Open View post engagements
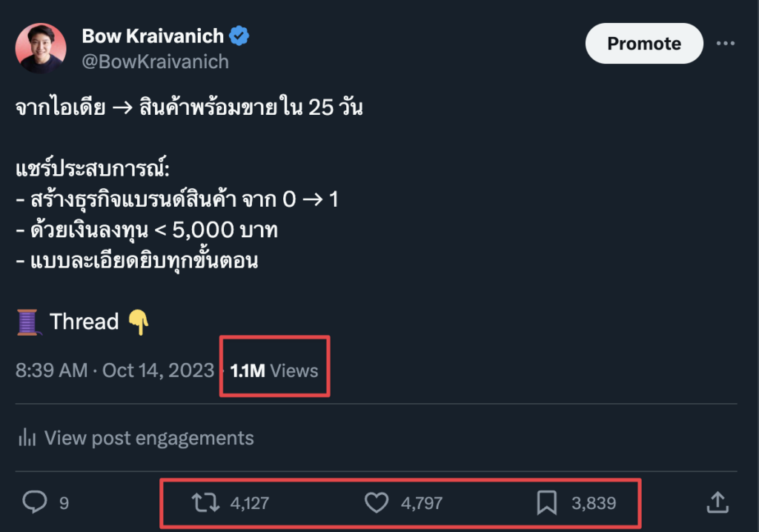 pyautogui.click(x=148, y=438)
